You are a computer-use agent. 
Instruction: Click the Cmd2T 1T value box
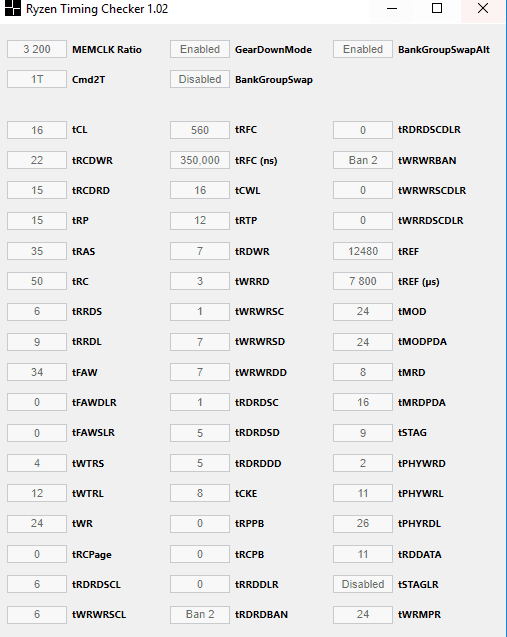pos(37,79)
